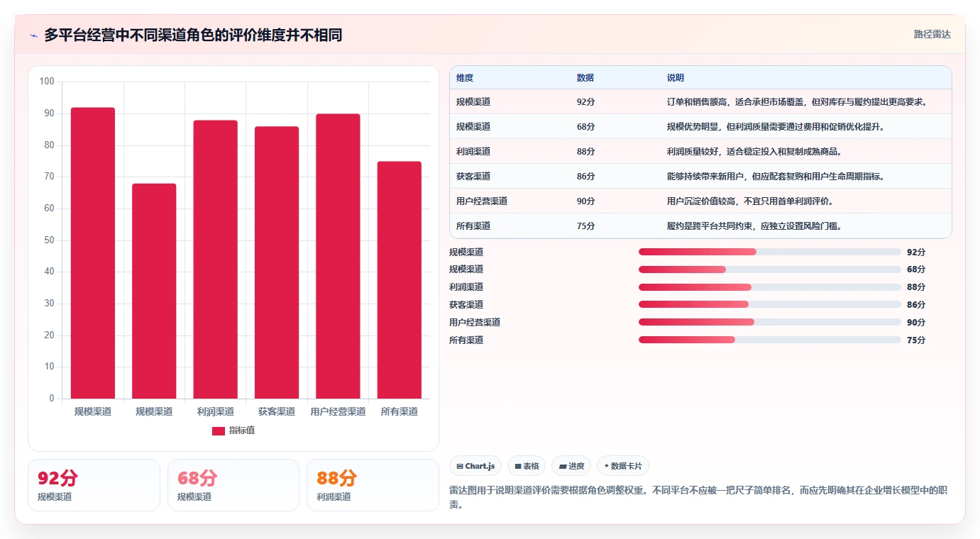Viewport: 980px width, 539px height.
Task: Click the y-axis label 50
Action: coord(49,240)
